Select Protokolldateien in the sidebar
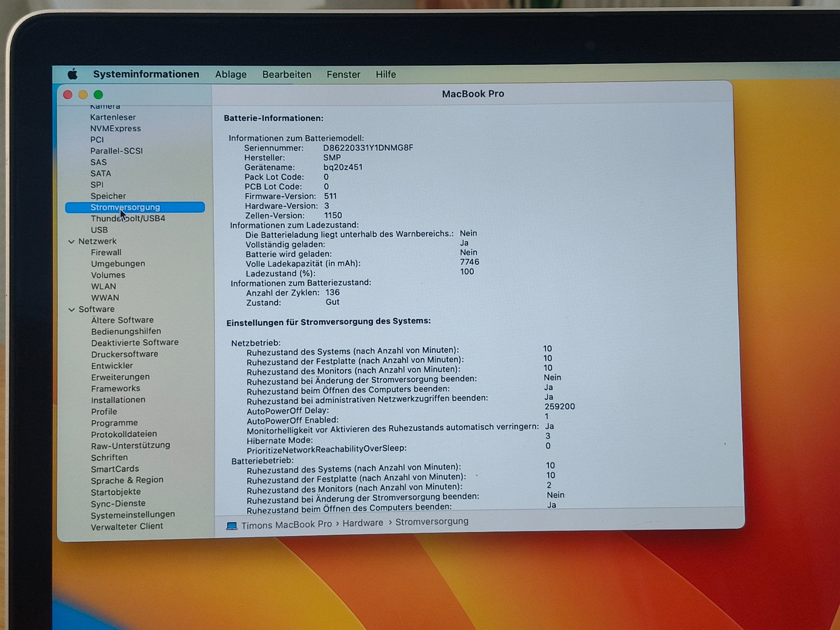The width and height of the screenshot is (840, 630). pos(124,434)
